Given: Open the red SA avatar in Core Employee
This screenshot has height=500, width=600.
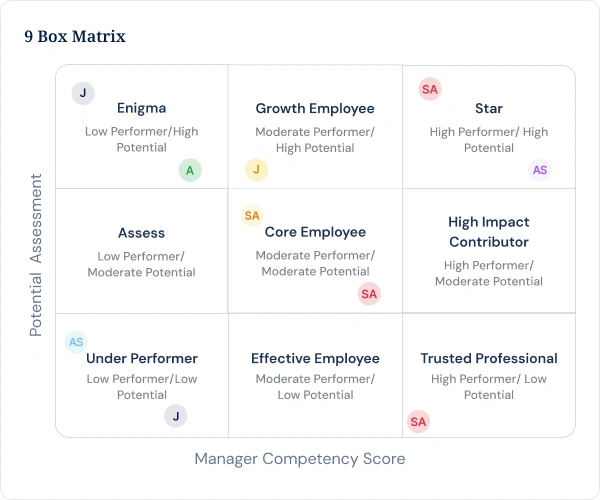Looking at the screenshot, I should tap(369, 294).
